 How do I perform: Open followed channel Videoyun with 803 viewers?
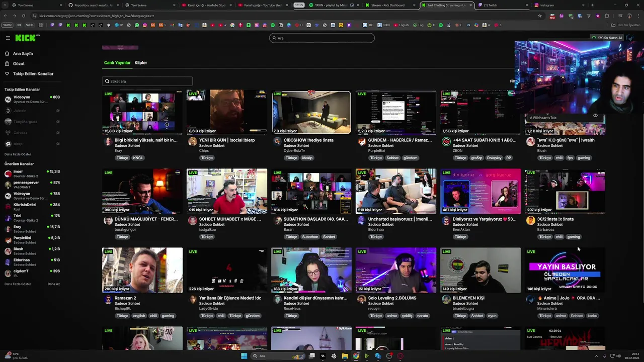click(32, 99)
